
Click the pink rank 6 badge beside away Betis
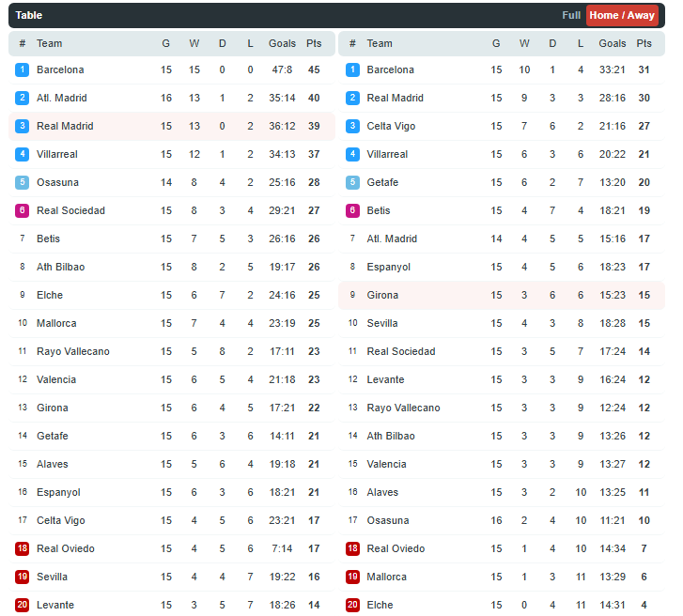(x=352, y=210)
